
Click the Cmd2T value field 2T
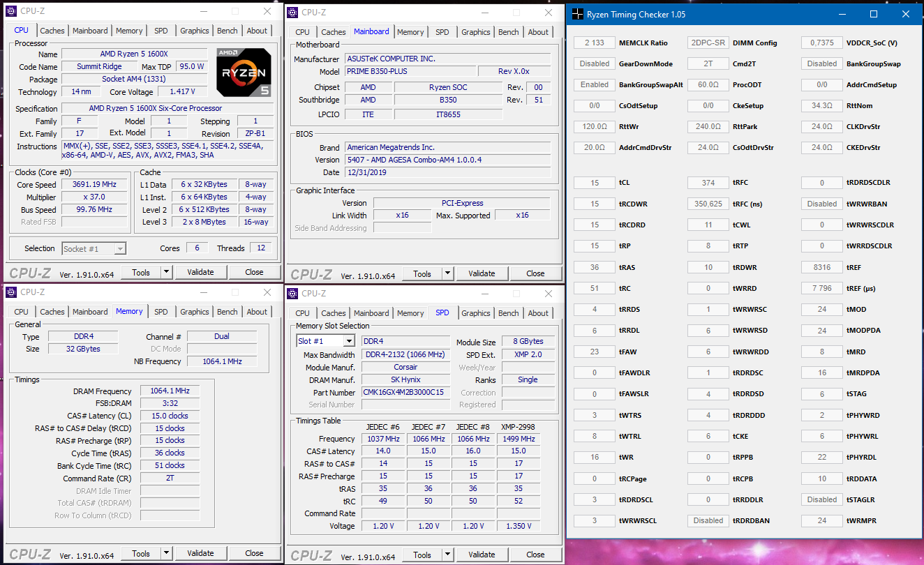tap(708, 63)
